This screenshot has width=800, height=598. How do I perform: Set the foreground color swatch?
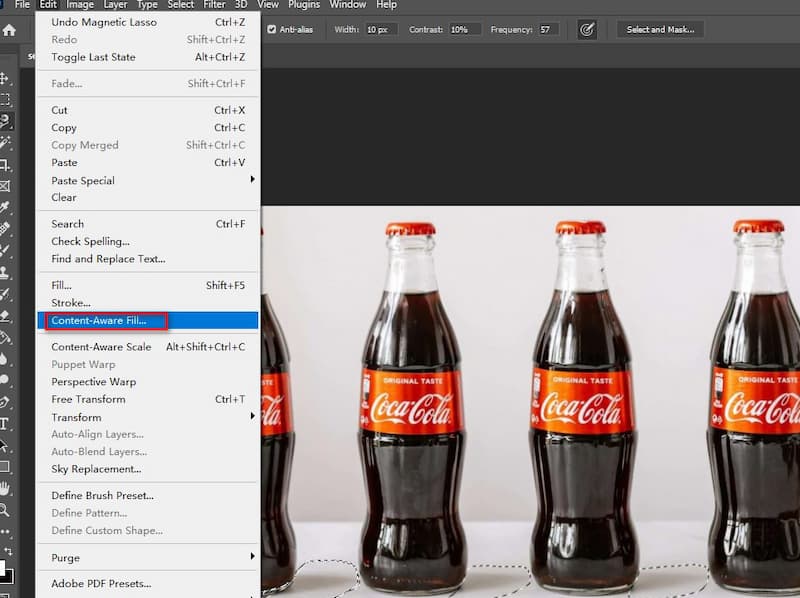[2, 567]
